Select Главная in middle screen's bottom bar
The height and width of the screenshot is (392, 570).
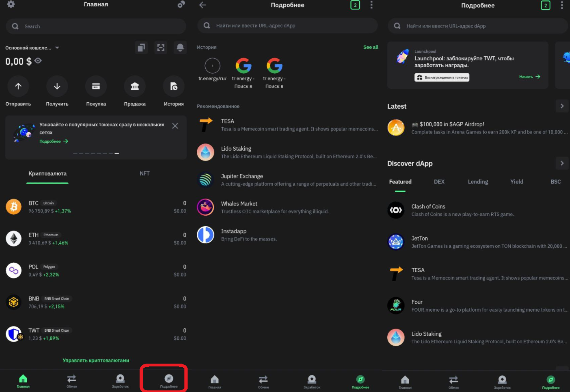[215, 382]
